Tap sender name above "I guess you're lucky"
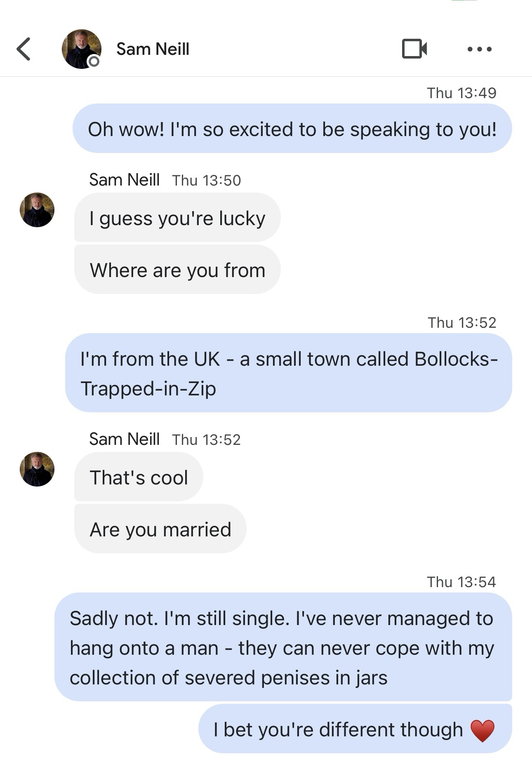This screenshot has height=771, width=532. [124, 180]
